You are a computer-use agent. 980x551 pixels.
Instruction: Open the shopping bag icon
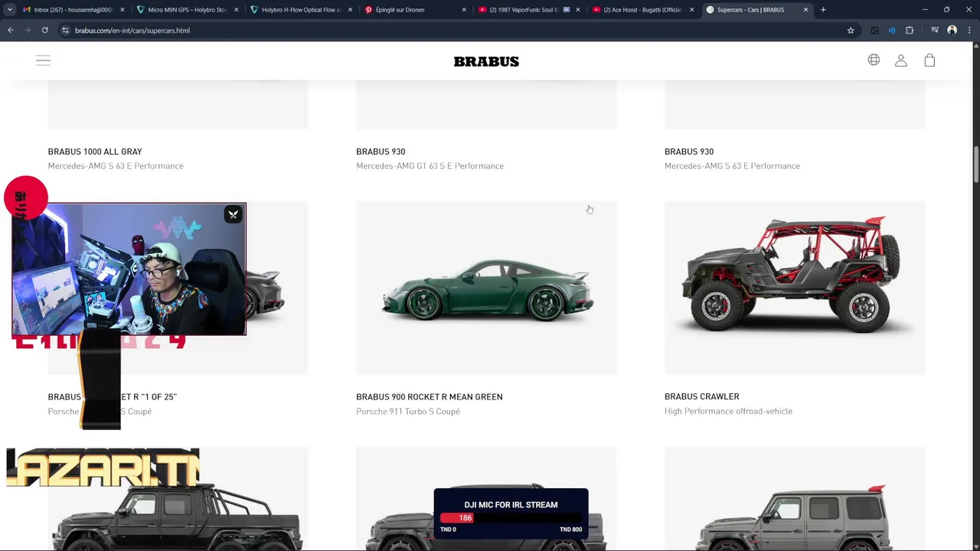pos(929,60)
